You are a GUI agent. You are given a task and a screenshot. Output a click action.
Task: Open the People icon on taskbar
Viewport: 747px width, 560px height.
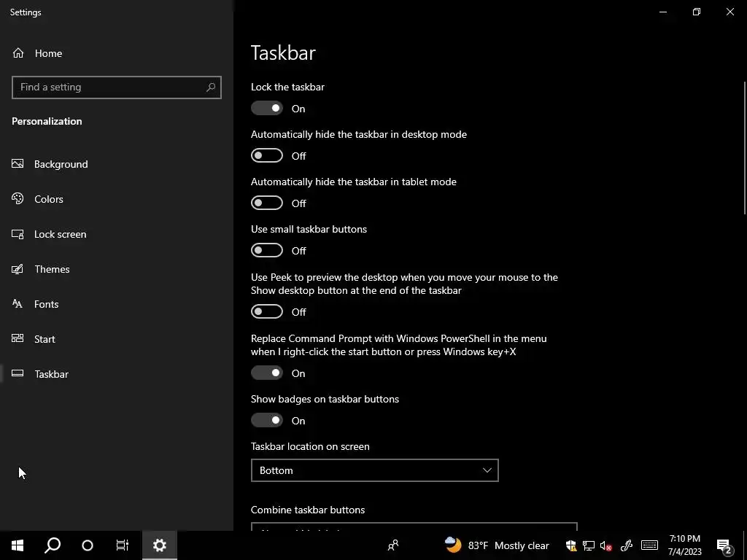pos(393,545)
